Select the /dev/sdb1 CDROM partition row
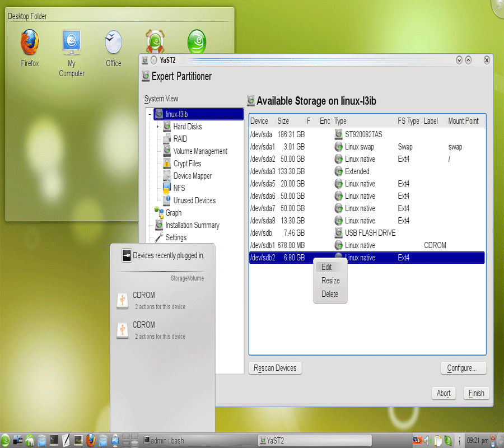 [x=367, y=245]
